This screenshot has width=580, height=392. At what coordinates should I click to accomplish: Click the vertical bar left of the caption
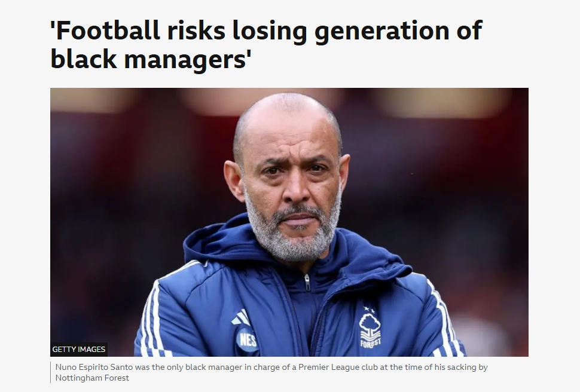[51, 372]
